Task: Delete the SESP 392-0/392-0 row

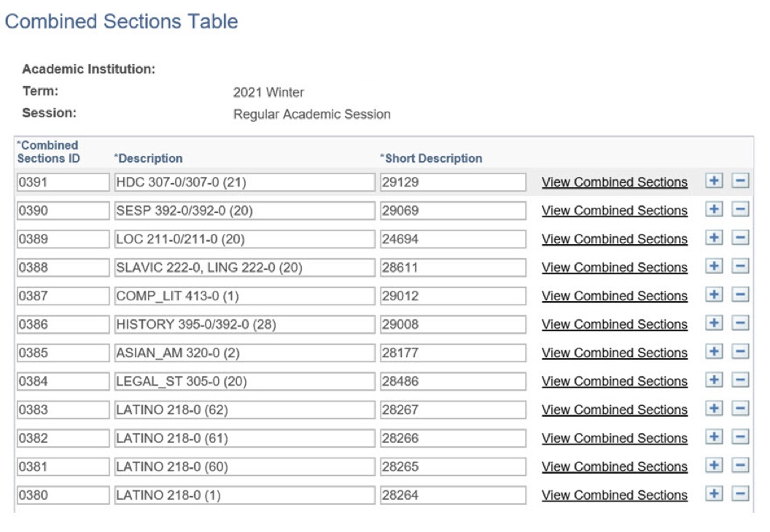Action: [740, 210]
